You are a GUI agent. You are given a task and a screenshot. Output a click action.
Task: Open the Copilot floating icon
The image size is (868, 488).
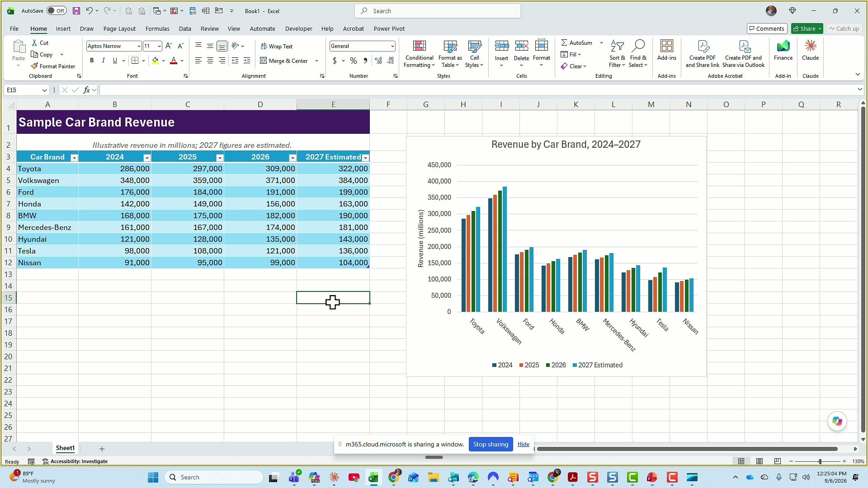tap(837, 421)
